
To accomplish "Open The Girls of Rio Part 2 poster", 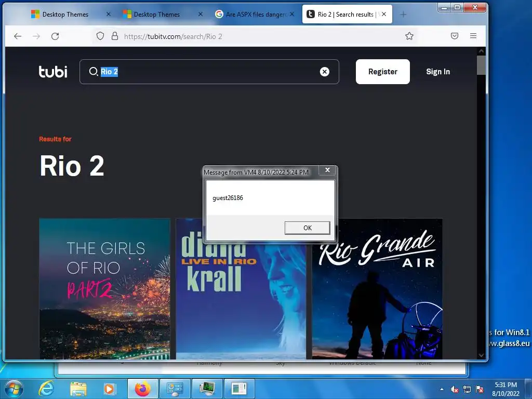I will [104, 289].
